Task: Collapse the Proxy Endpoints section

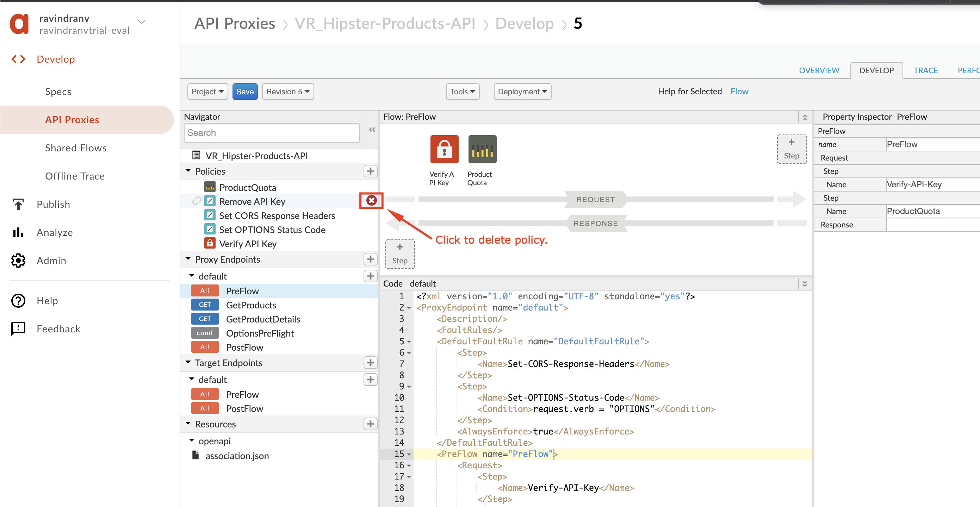Action: pyautogui.click(x=188, y=259)
